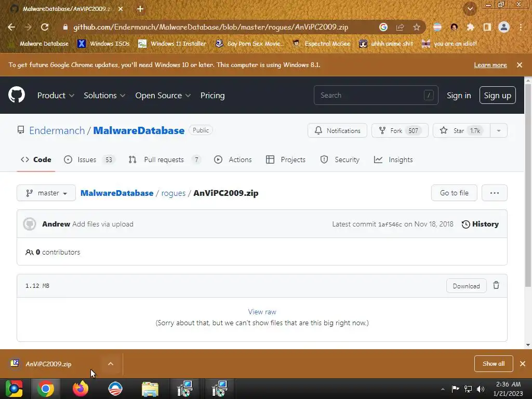Click the Download button
This screenshot has width=532, height=399.
tap(466, 286)
